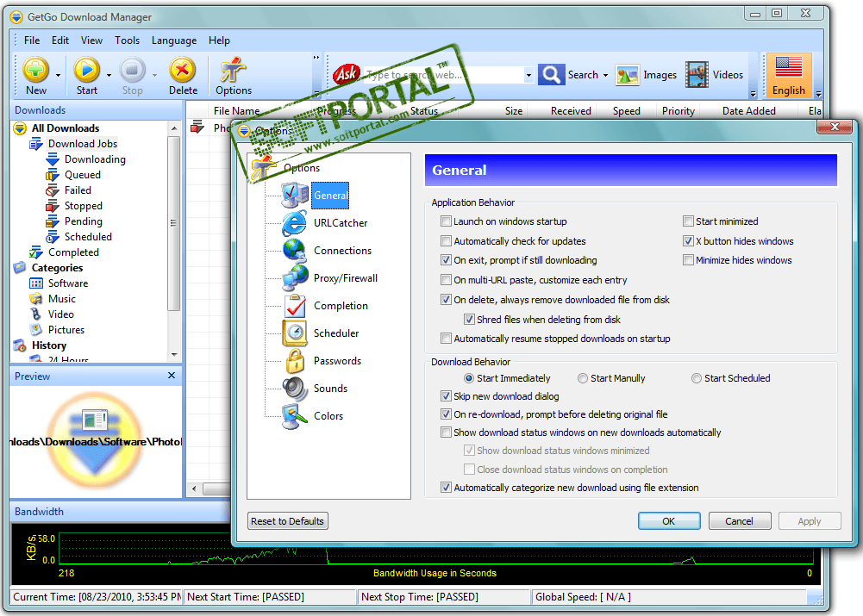The width and height of the screenshot is (863, 616).
Task: Click the Start download play icon
Action: (x=86, y=70)
